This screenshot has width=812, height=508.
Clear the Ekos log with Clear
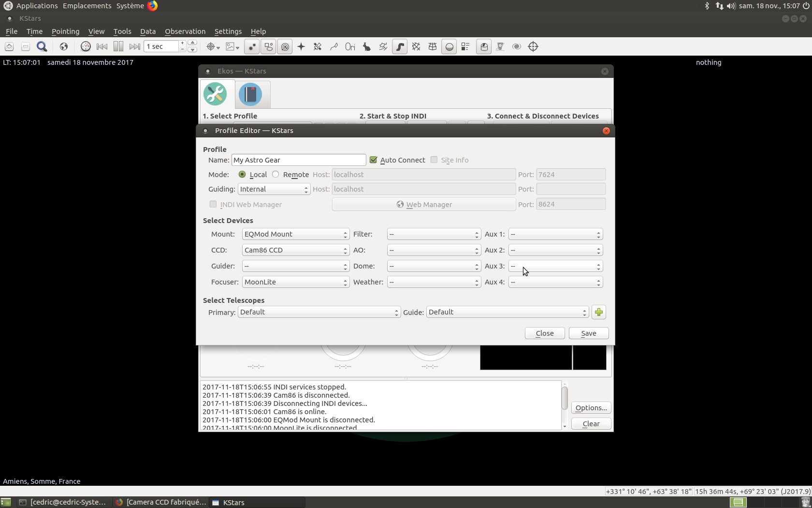pos(591,424)
